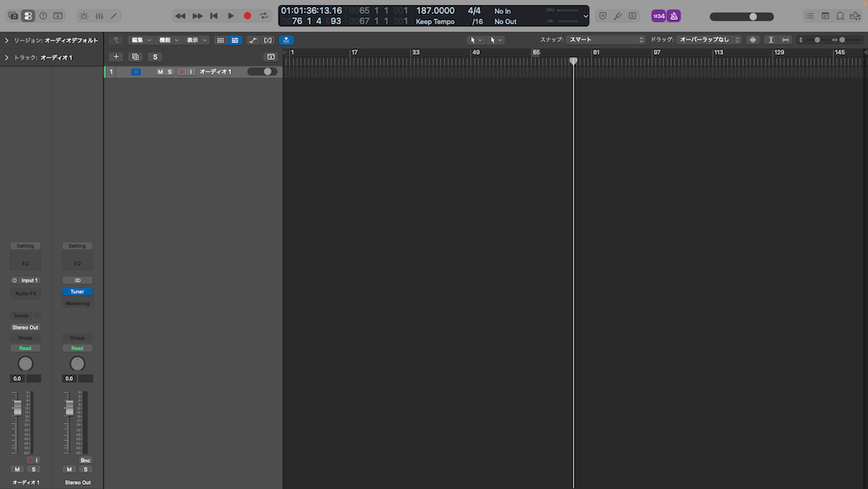Open the 編集 menu in tracks area
Viewport: 868px width, 489px height.
140,40
